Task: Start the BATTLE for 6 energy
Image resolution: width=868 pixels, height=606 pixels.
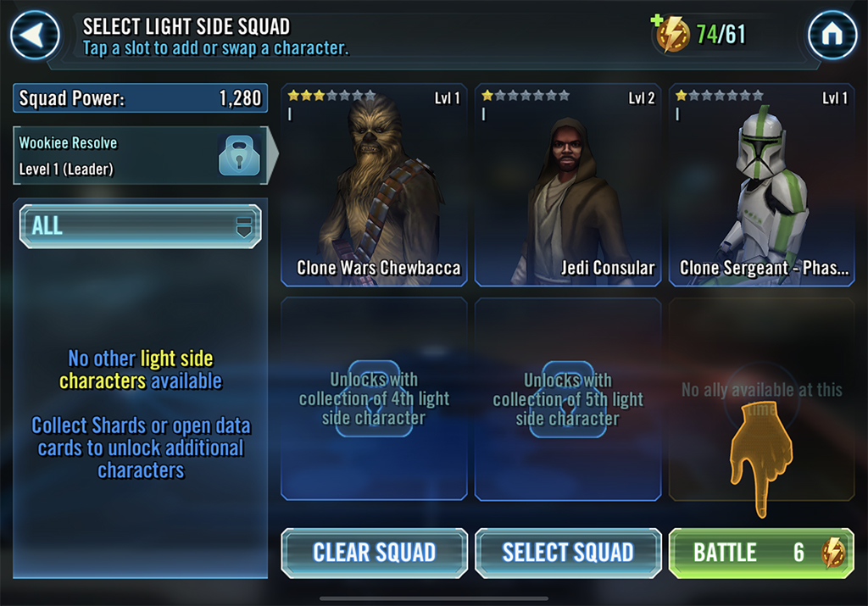Action: tap(762, 553)
